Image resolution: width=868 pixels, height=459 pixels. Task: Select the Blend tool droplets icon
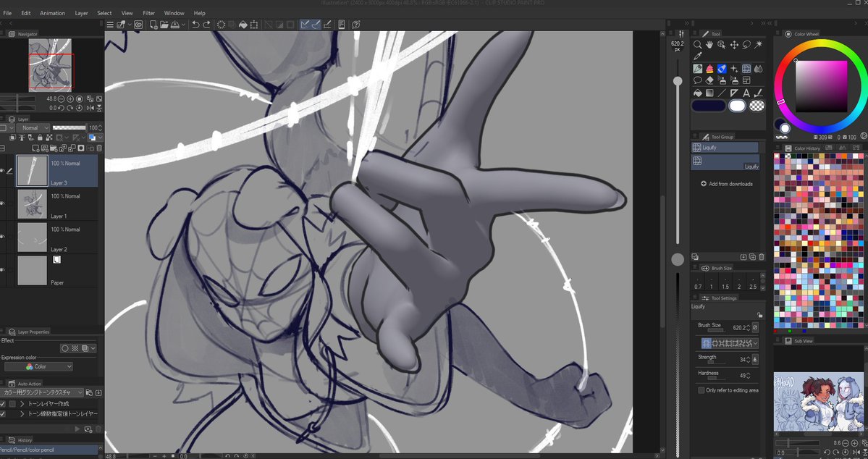tap(759, 70)
